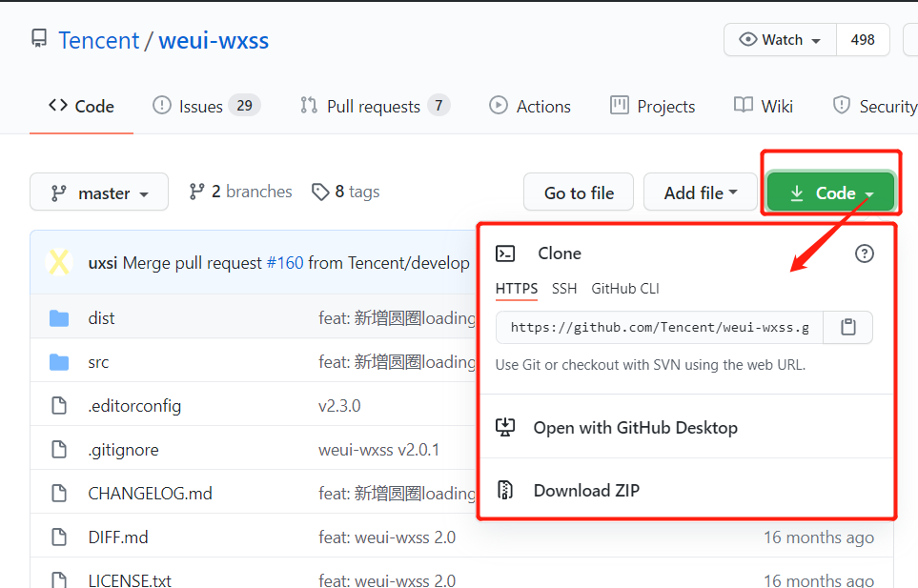Open the Projects tab
This screenshot has width=918, height=588.
tap(652, 106)
